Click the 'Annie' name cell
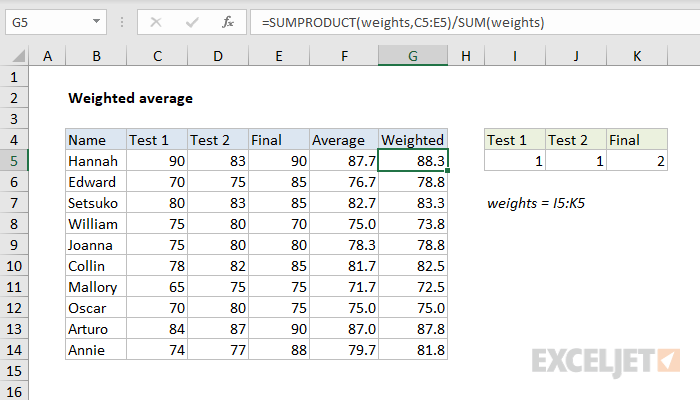This screenshot has height=400, width=700. 96,350
